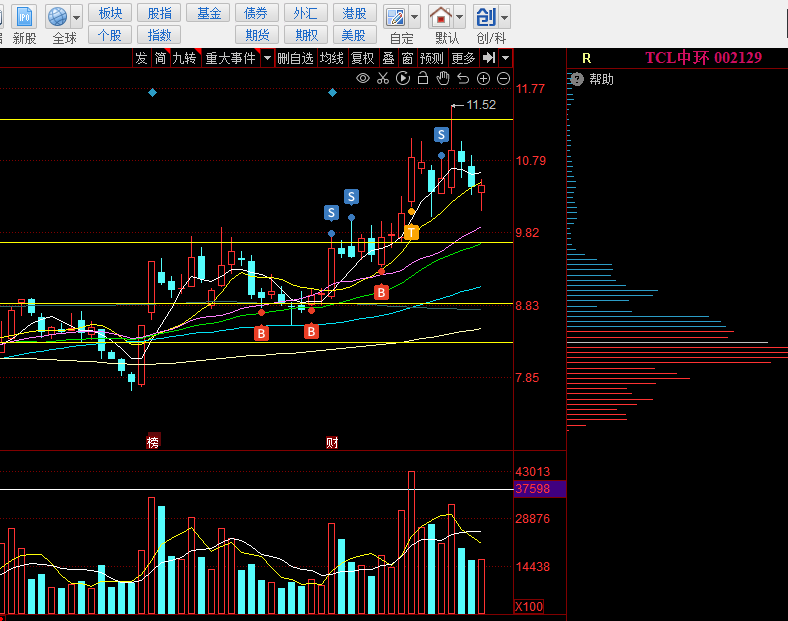The width and height of the screenshot is (788, 621).
Task: Open the 外汇 forex button
Action: (306, 13)
